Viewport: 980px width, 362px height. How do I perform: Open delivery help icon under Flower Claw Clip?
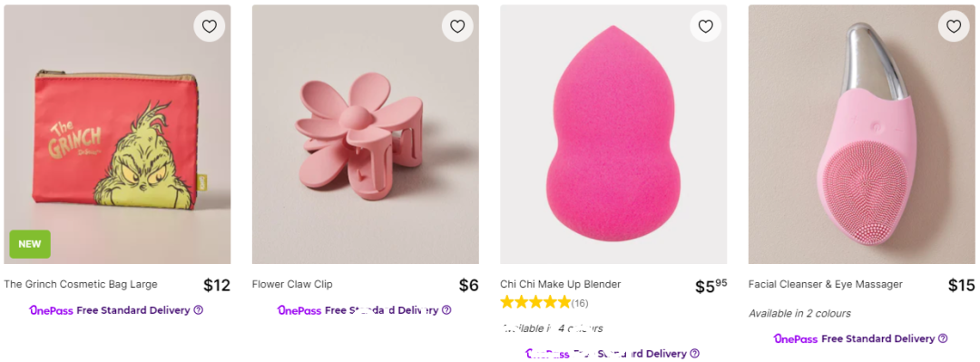[446, 310]
